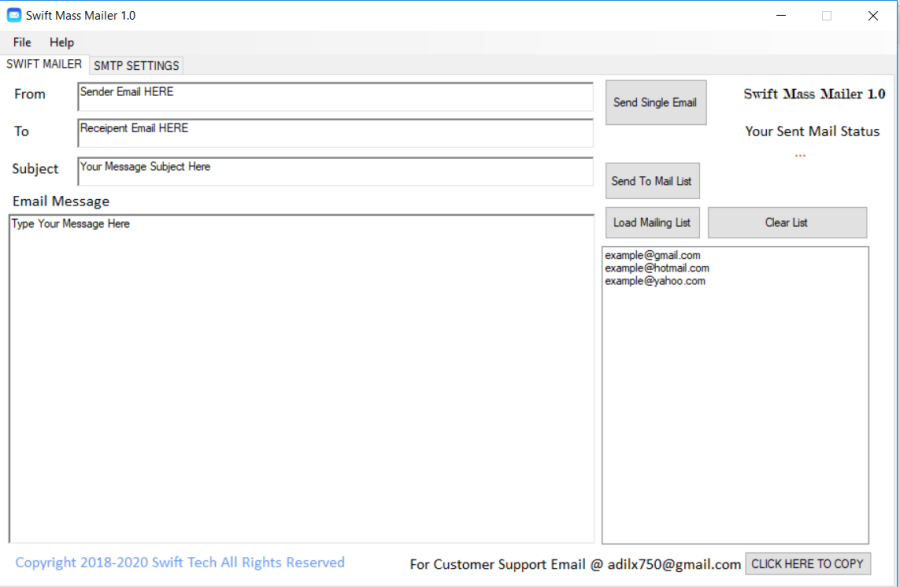Open the Help menu
Viewport: 900px width, 587px height.
pyautogui.click(x=61, y=42)
